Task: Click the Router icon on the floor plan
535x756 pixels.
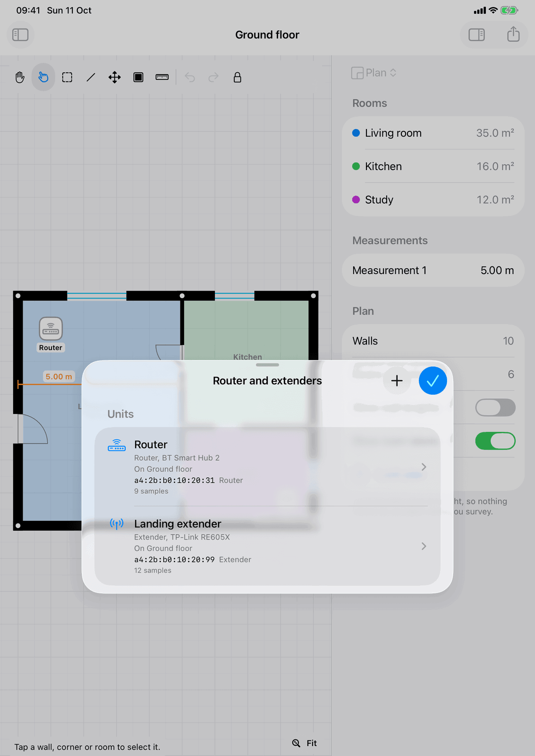Action: point(51,328)
